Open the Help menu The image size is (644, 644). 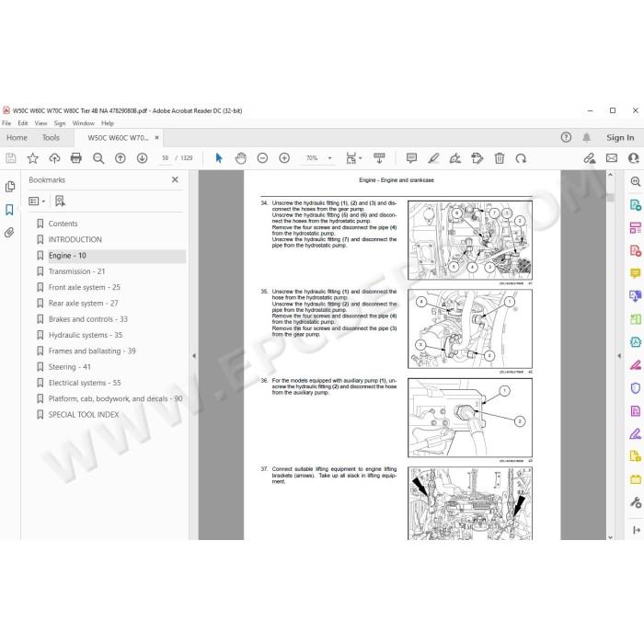coord(108,123)
